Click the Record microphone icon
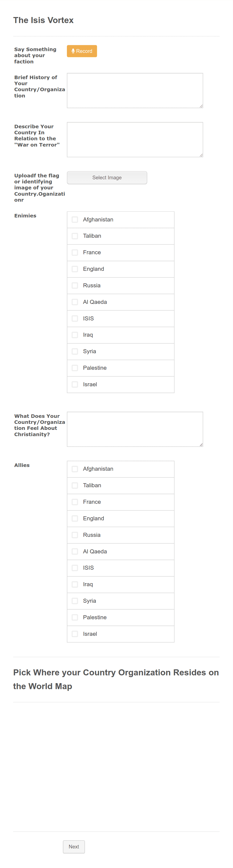This screenshot has width=233, height=868. click(x=73, y=51)
